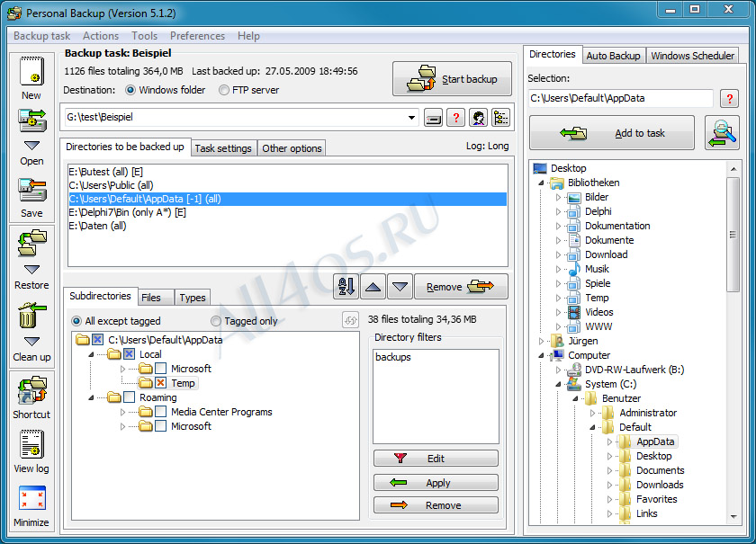This screenshot has height=544, width=756.
Task: Sort directories with the A-Z icon
Action: pos(346,287)
